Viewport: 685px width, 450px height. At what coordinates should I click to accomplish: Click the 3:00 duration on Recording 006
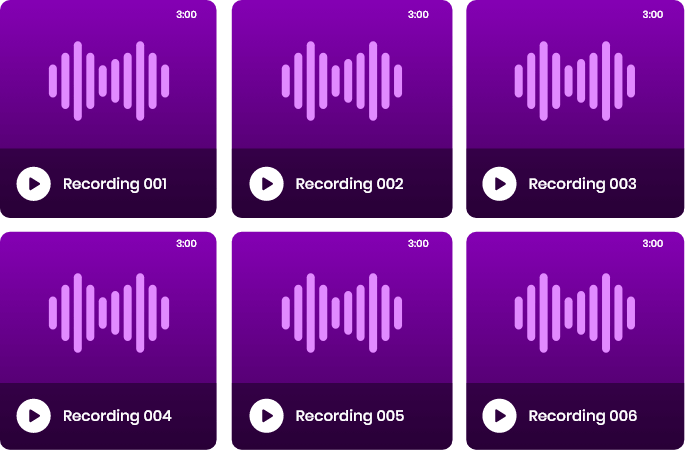coord(652,243)
